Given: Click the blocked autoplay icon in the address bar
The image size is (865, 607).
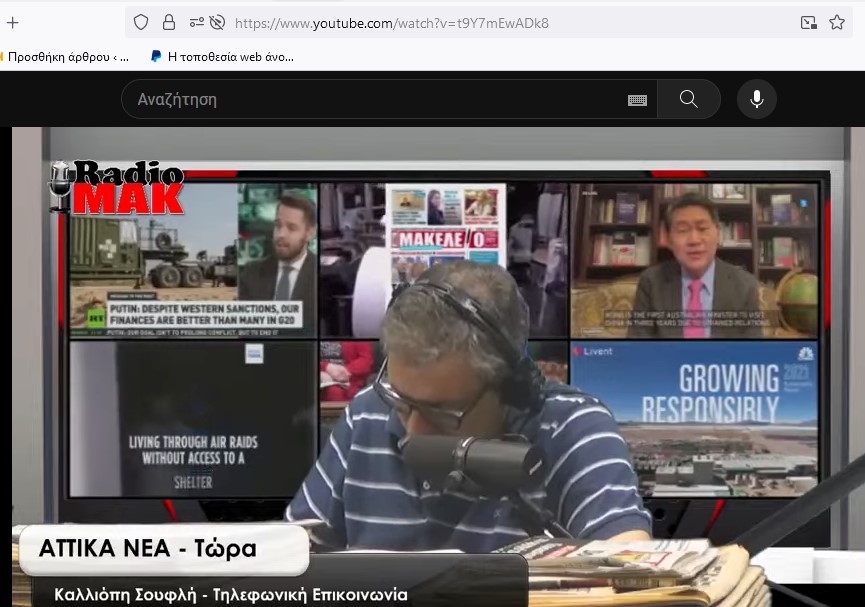Looking at the screenshot, I should (217, 23).
